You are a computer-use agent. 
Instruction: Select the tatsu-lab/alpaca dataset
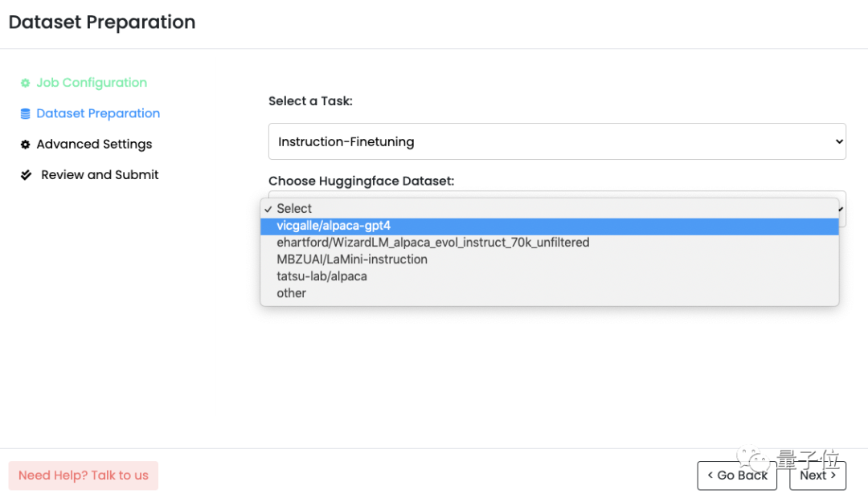321,276
